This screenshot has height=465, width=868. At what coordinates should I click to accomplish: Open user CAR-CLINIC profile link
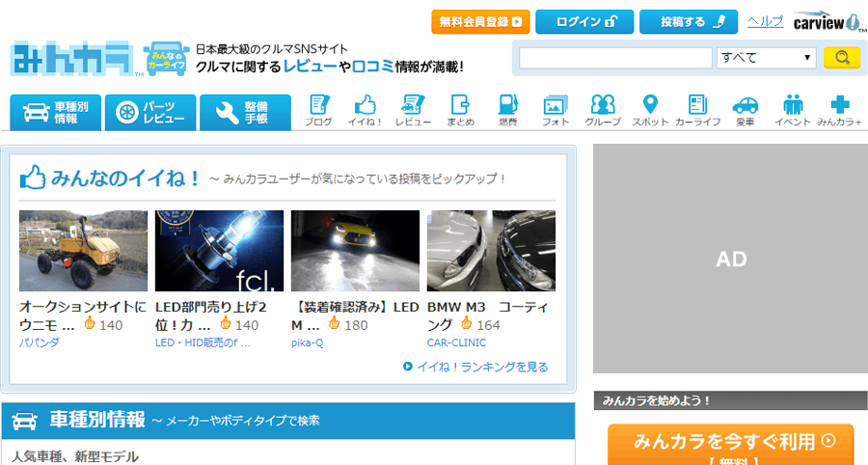tap(456, 342)
